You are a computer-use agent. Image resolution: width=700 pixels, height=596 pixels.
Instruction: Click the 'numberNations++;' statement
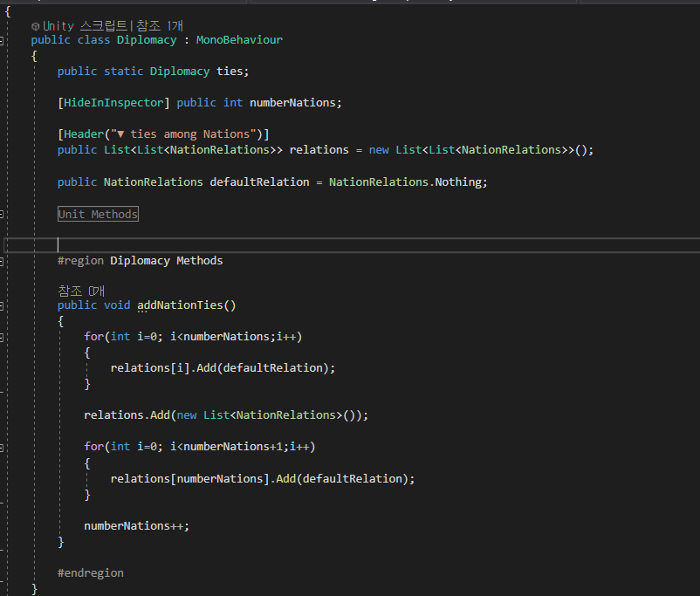tap(137, 525)
